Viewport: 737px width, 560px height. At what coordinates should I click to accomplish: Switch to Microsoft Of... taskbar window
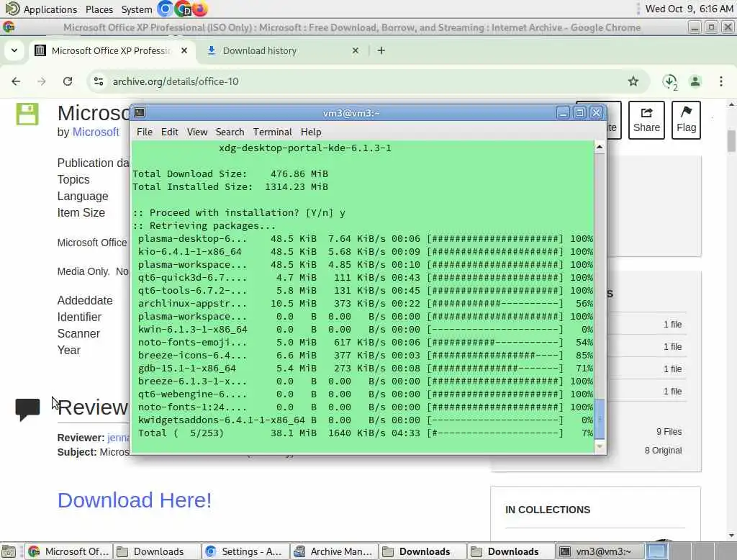pyautogui.click(x=69, y=551)
